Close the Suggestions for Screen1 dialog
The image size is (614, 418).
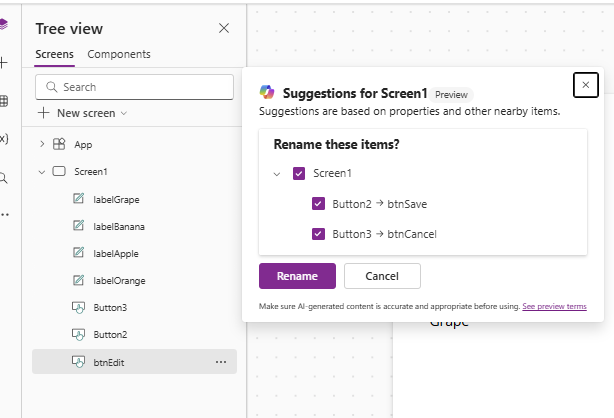coord(585,85)
